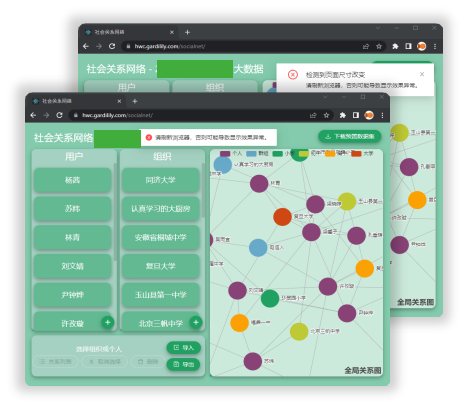
Task: Open Chrome menu in rear browser window
Action: pos(435,46)
